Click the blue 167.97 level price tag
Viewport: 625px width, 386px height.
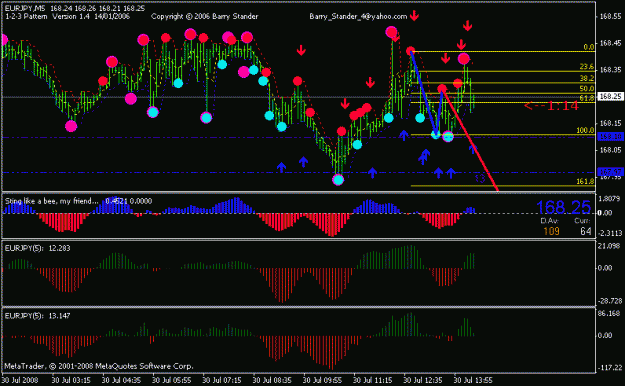coord(610,172)
